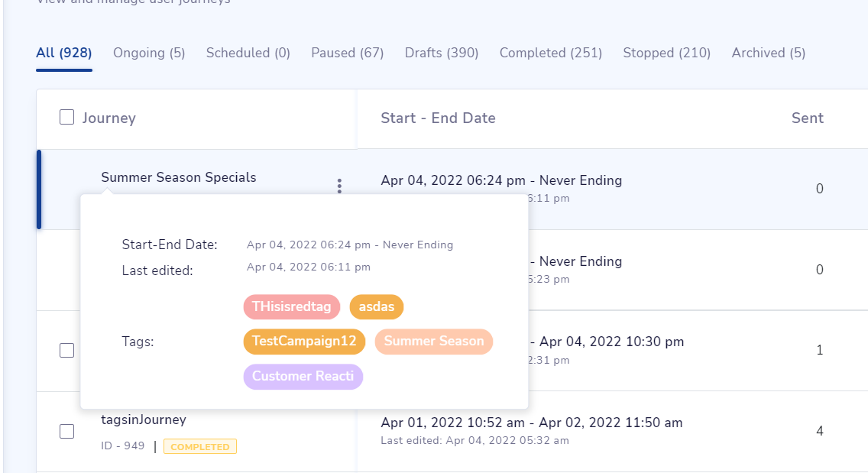Image resolution: width=868 pixels, height=473 pixels.
Task: Switch to the Stopped (210) tab
Action: (x=666, y=53)
